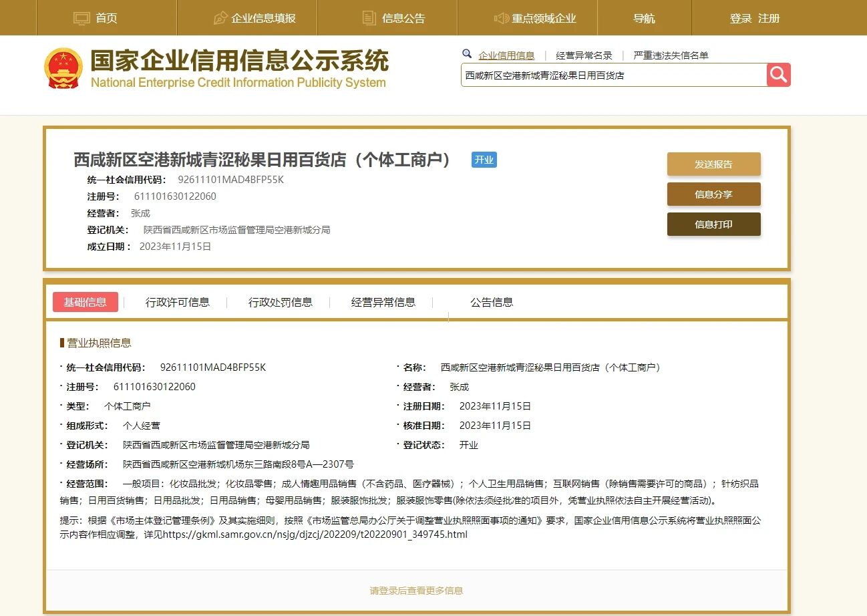Click the 发送报告 button
Viewport: 867px width, 616px height.
tap(713, 164)
